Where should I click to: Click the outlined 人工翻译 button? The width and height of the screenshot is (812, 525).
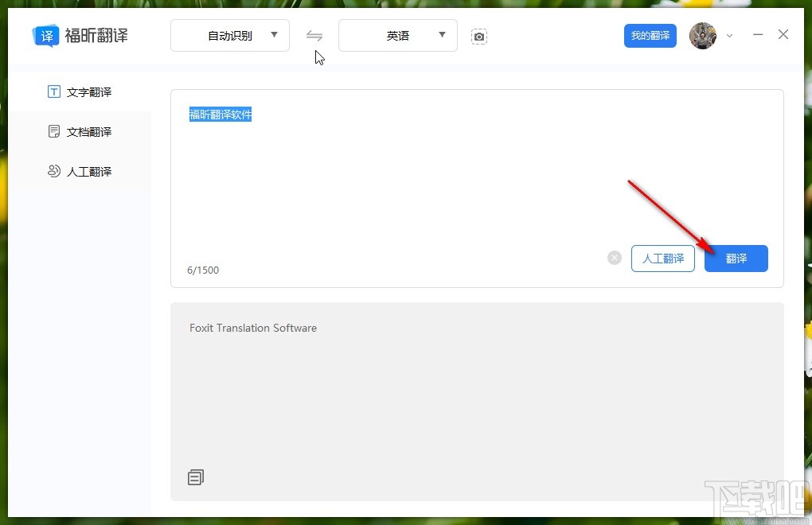tap(663, 258)
